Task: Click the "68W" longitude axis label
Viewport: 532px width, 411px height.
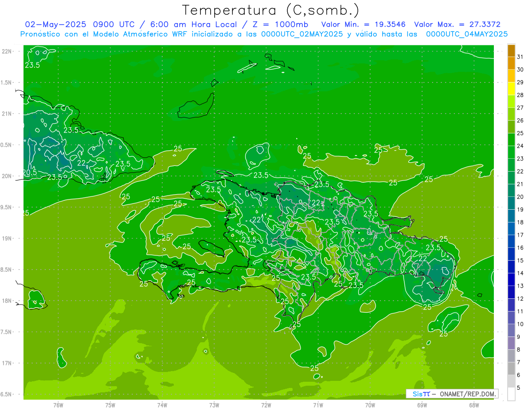Action: coord(474,405)
